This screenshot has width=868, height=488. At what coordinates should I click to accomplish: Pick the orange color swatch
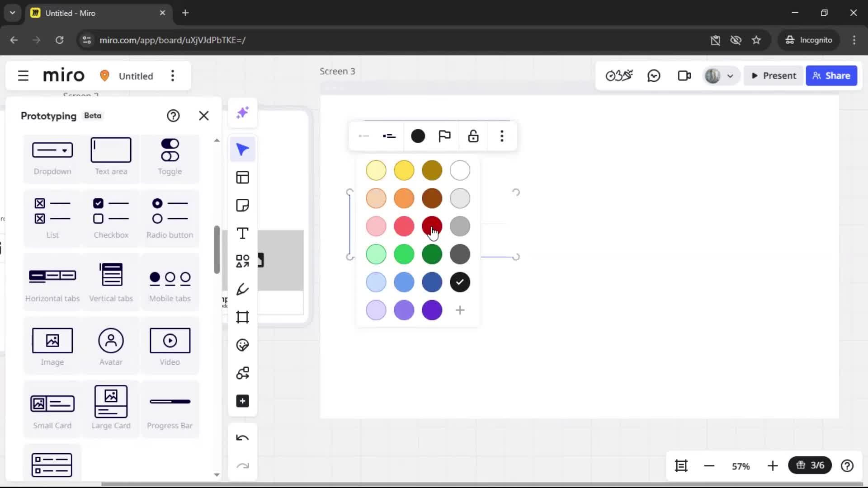(x=404, y=198)
